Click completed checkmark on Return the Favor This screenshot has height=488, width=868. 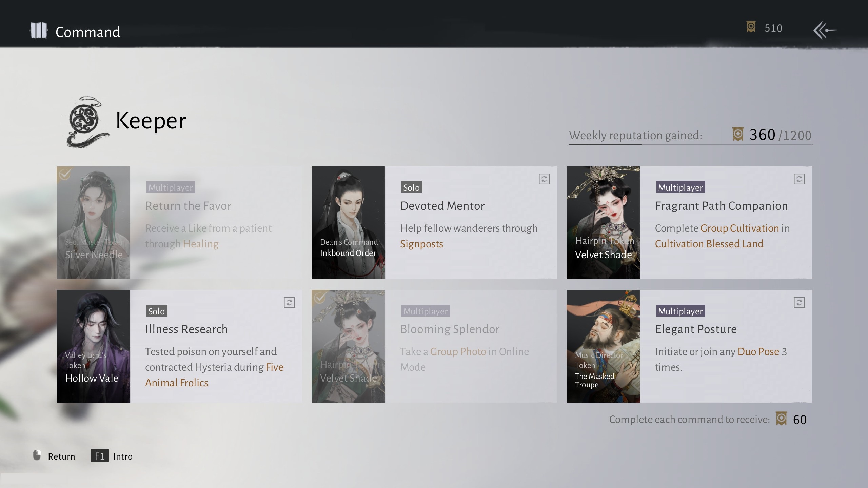click(x=64, y=174)
